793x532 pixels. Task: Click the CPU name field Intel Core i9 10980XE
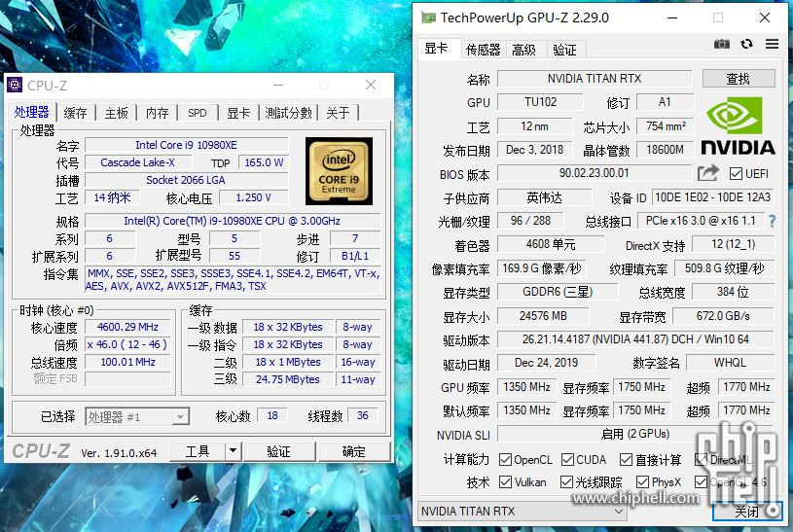186,145
